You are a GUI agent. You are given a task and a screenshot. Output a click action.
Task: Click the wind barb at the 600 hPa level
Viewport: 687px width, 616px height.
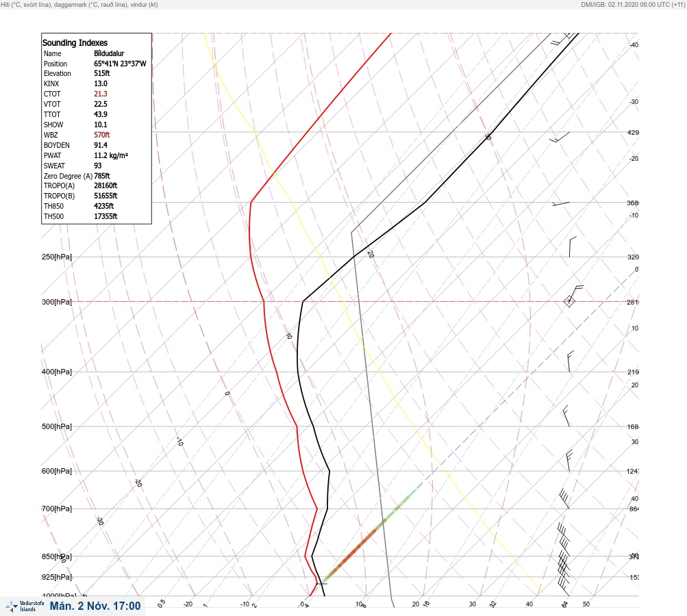(569, 461)
